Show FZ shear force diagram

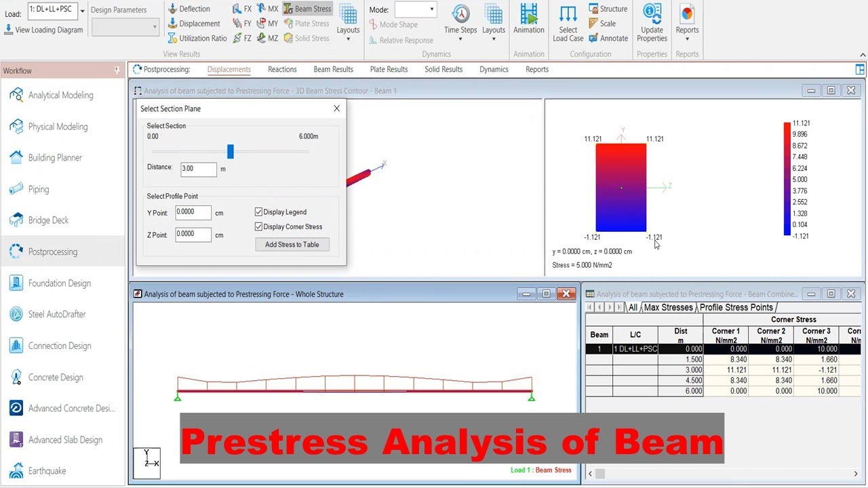[x=242, y=39]
